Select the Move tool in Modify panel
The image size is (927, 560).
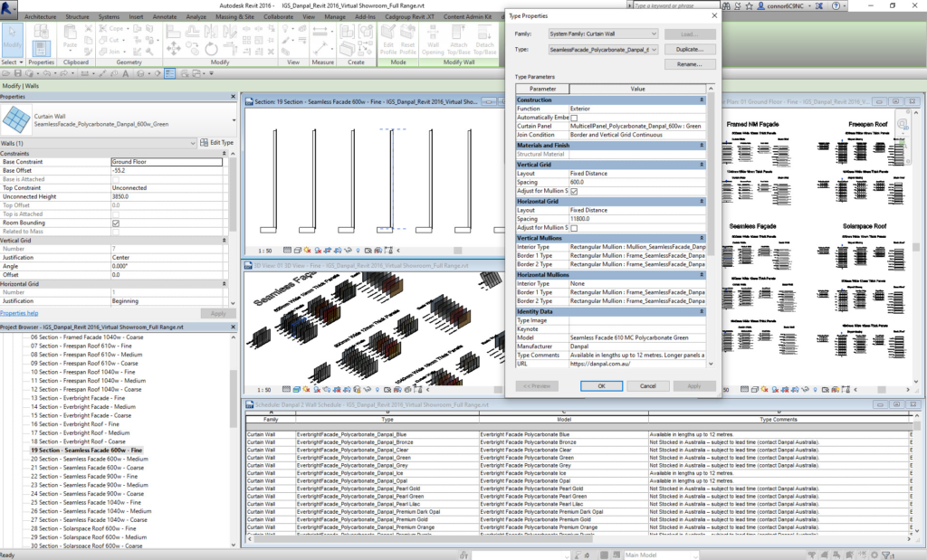pos(173,49)
